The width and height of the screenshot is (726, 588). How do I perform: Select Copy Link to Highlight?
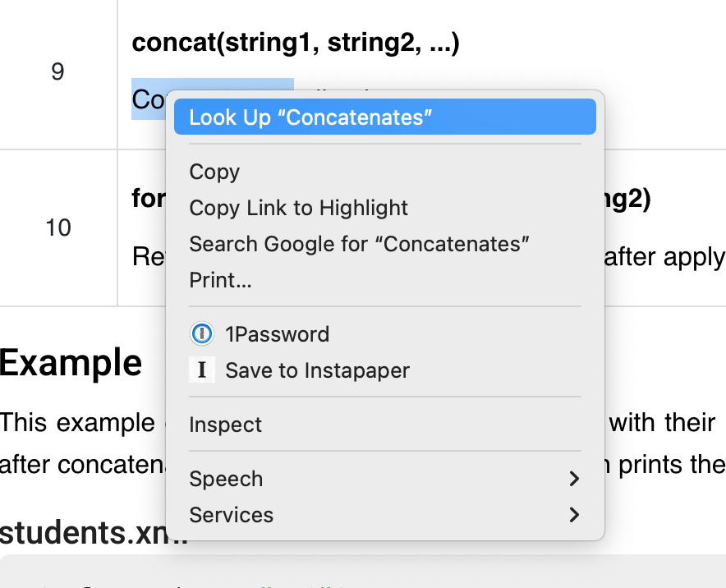(x=298, y=208)
